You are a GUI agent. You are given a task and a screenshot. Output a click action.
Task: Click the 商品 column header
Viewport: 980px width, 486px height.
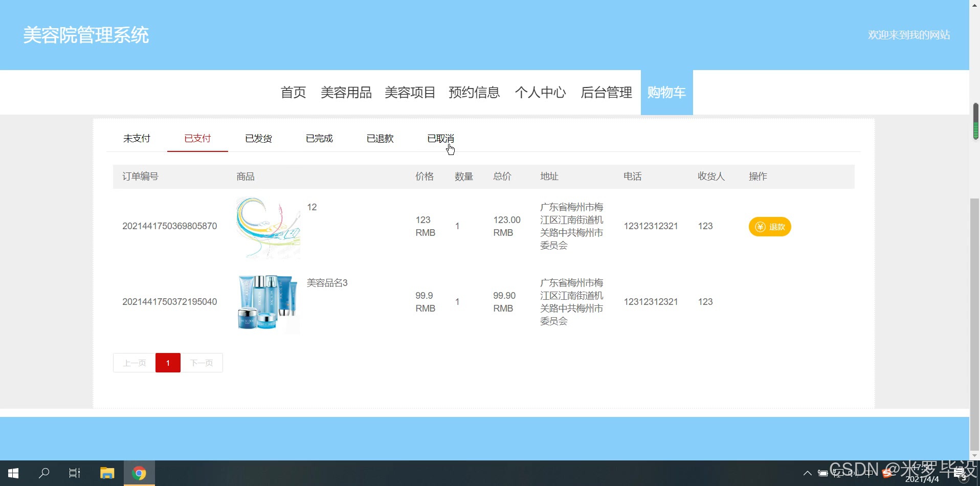tap(246, 176)
